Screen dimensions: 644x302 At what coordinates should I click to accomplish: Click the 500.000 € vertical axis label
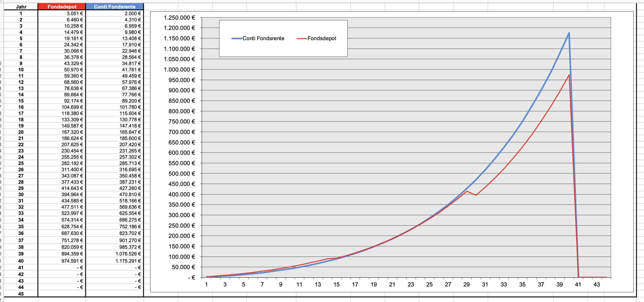(182, 173)
